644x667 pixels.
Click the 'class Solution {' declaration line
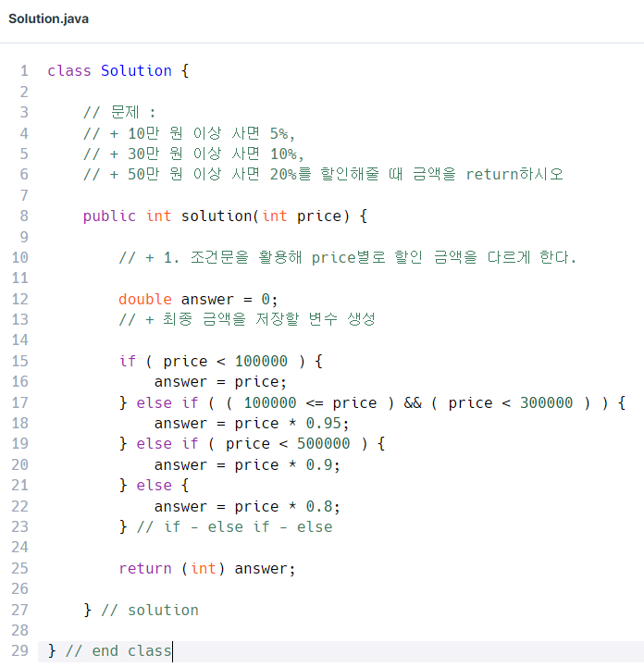pyautogui.click(x=118, y=70)
